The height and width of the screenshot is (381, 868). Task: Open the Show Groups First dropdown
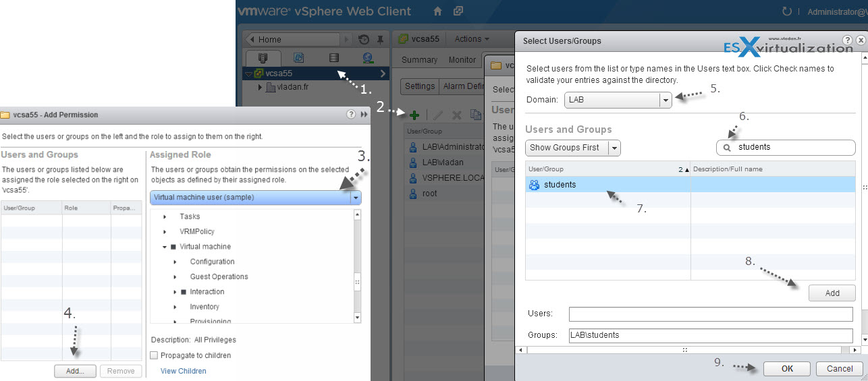[572, 148]
